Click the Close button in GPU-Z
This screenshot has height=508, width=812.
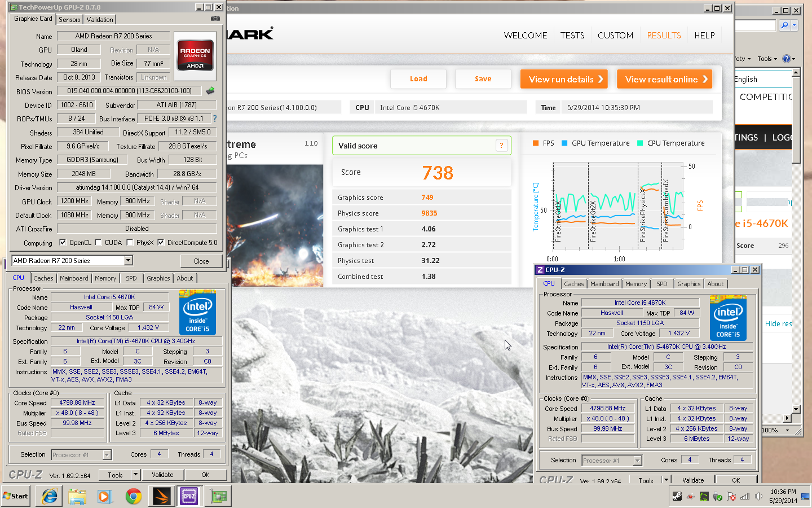pyautogui.click(x=201, y=261)
